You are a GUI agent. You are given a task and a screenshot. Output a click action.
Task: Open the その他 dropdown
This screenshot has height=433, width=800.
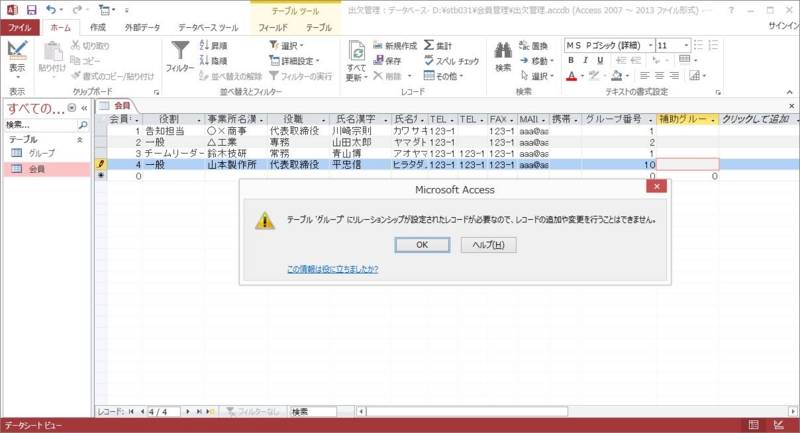443,76
